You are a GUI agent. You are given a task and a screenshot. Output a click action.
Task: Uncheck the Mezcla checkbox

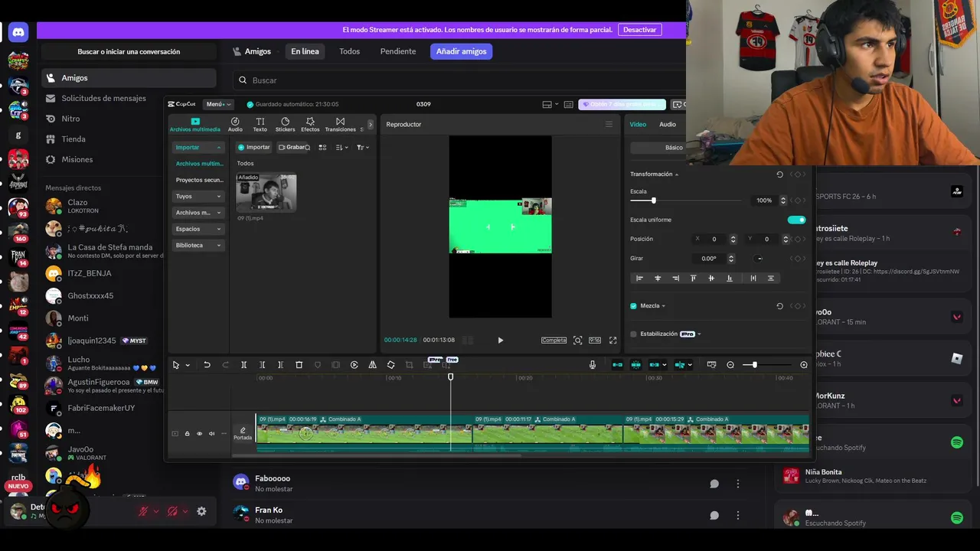click(633, 306)
